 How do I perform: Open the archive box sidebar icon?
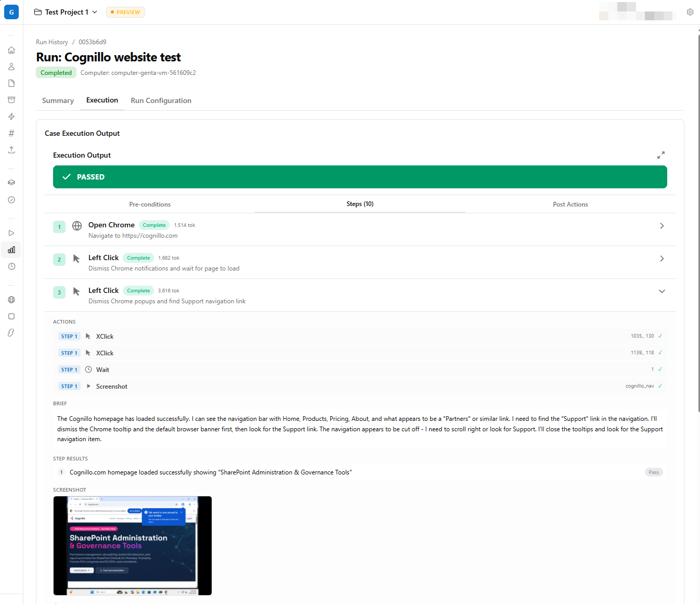click(x=11, y=100)
